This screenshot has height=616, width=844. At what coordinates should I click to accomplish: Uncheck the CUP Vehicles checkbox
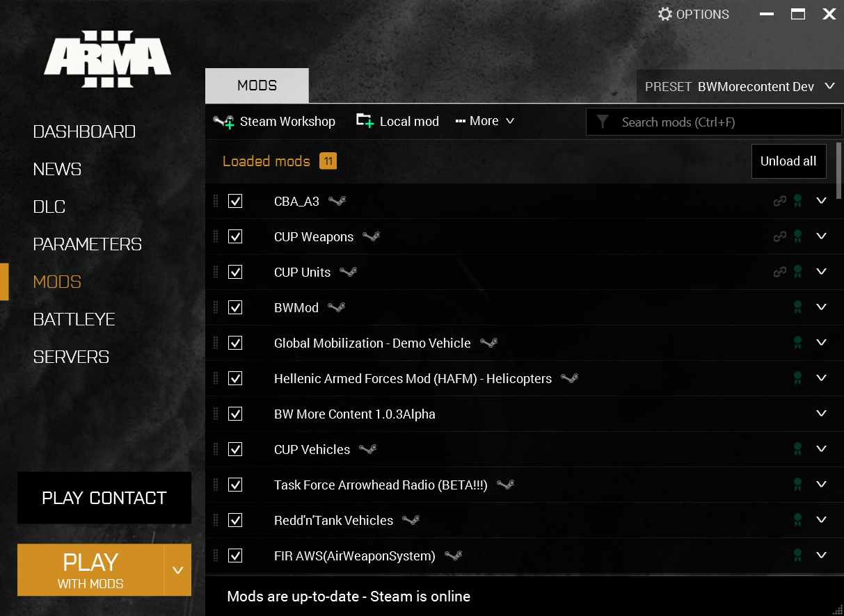[x=235, y=449]
